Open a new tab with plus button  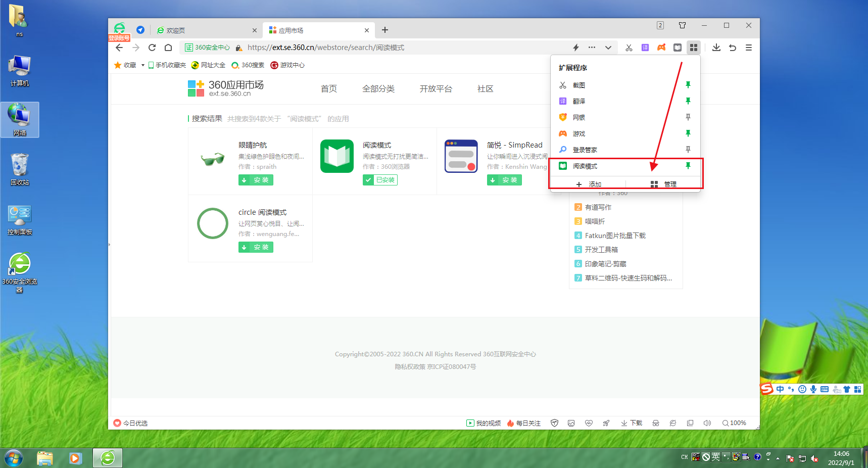click(385, 30)
